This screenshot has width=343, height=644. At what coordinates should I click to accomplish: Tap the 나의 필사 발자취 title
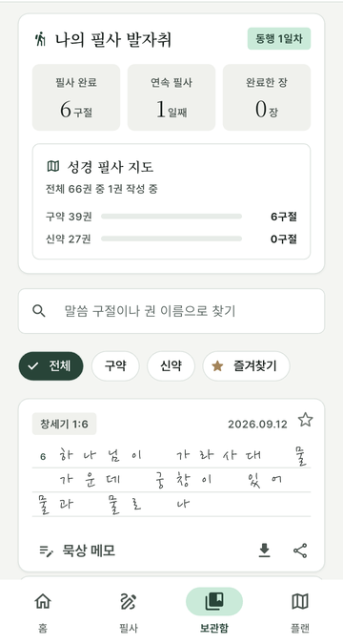(113, 40)
